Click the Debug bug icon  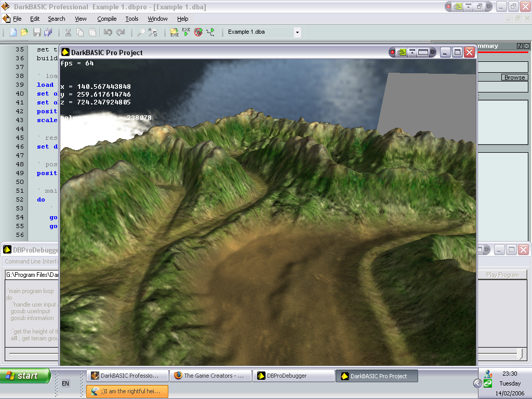198,32
